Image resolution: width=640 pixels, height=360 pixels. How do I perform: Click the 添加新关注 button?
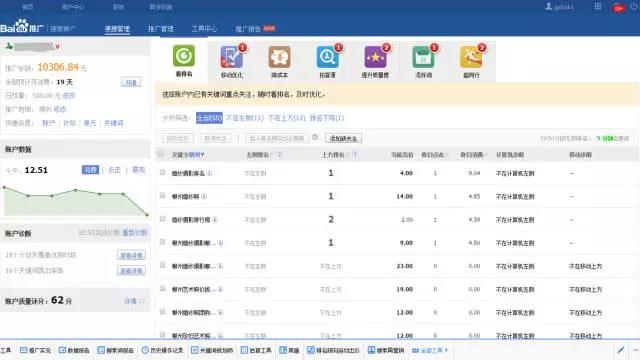coord(343,138)
